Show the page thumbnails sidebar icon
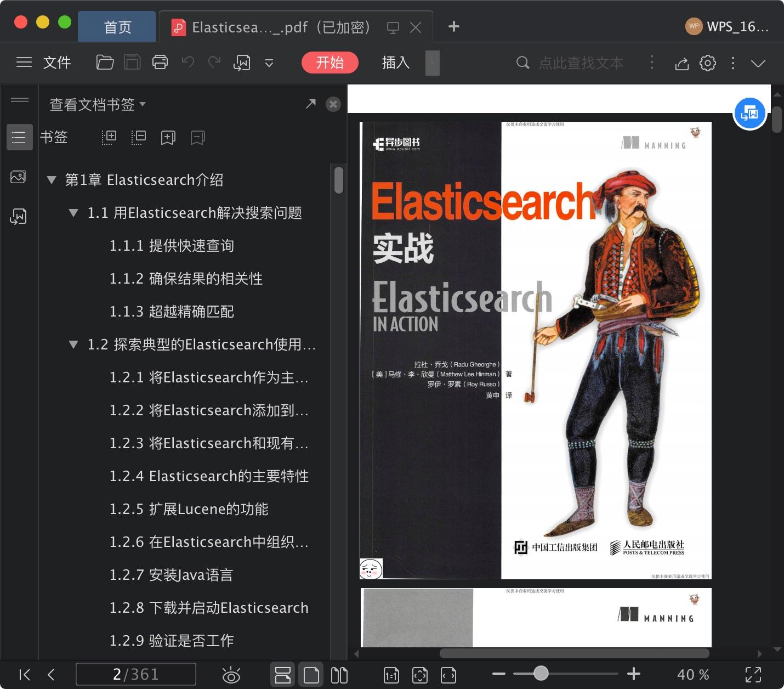This screenshot has width=784, height=689. coord(18,177)
